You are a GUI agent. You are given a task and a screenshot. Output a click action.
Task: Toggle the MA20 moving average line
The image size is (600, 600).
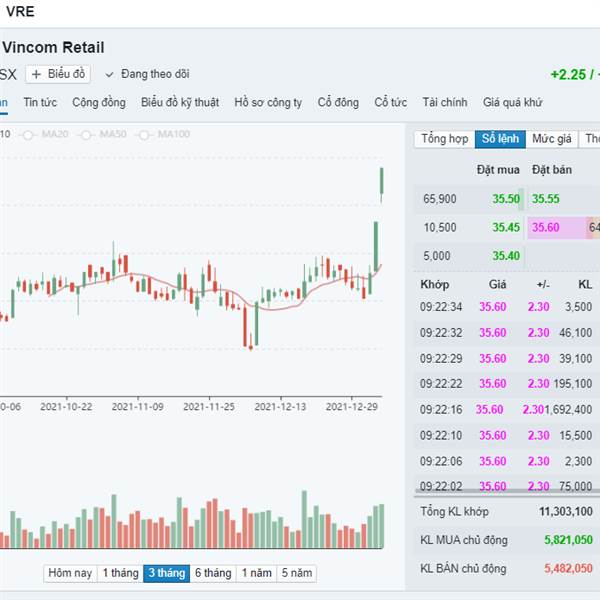[46, 134]
